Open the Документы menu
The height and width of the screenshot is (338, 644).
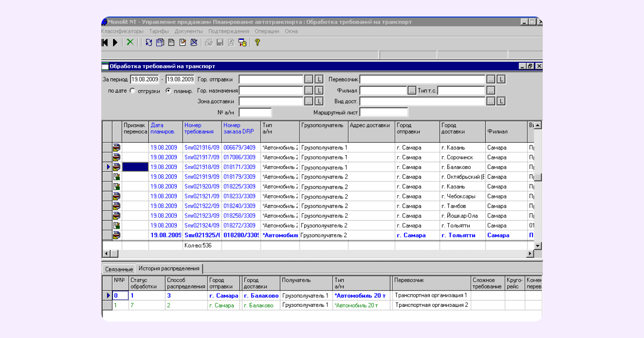point(189,31)
